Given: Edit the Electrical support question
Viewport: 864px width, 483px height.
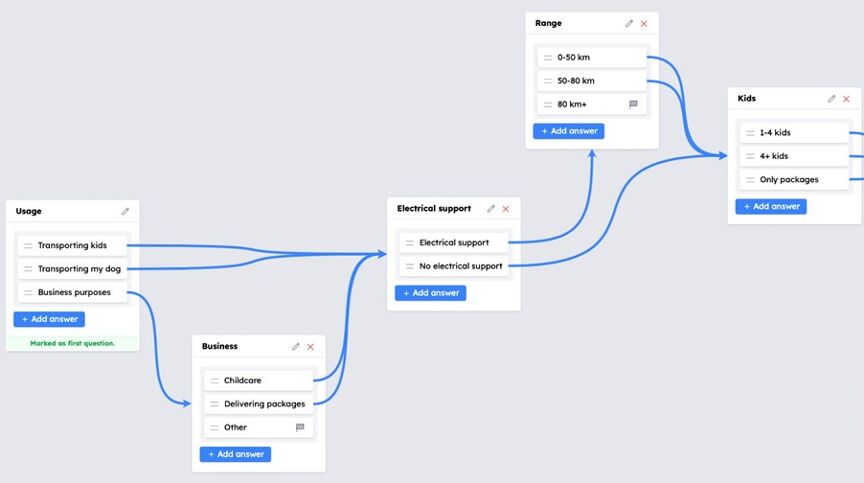Looking at the screenshot, I should click(491, 209).
